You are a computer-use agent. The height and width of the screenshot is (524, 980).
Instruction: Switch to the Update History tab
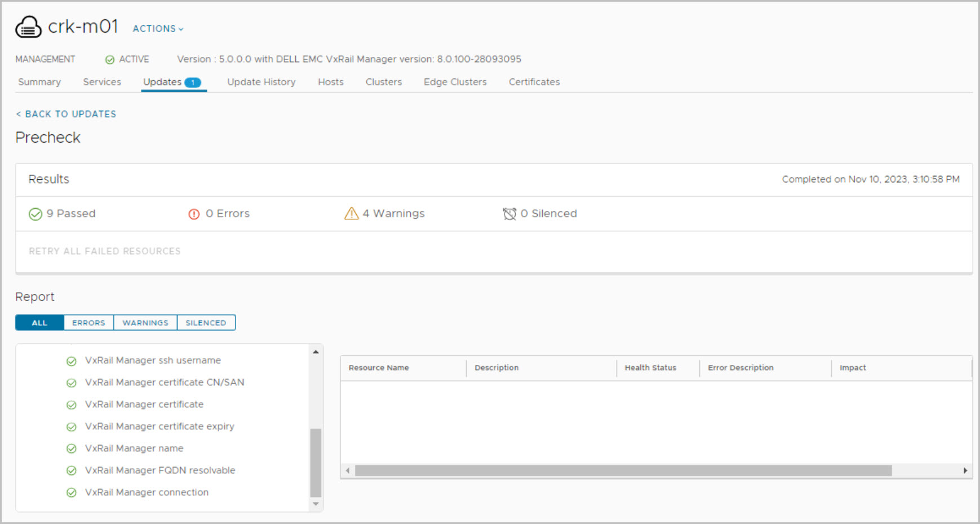pyautogui.click(x=261, y=82)
